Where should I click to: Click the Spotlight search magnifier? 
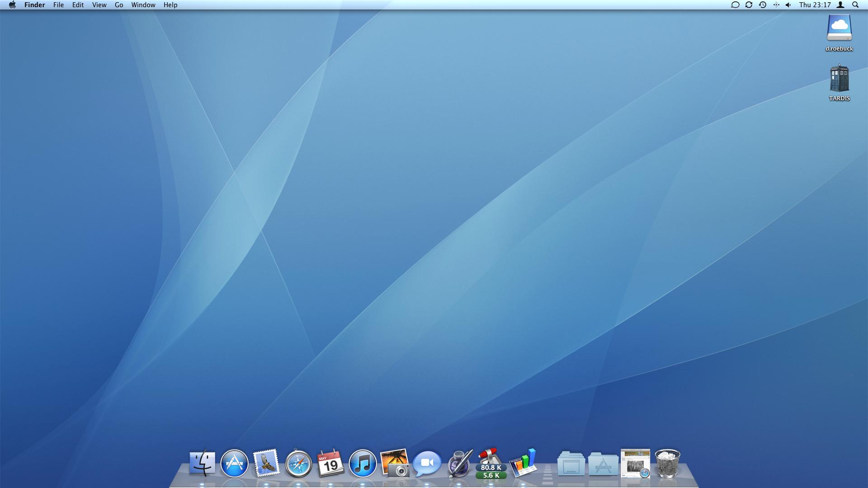[855, 5]
